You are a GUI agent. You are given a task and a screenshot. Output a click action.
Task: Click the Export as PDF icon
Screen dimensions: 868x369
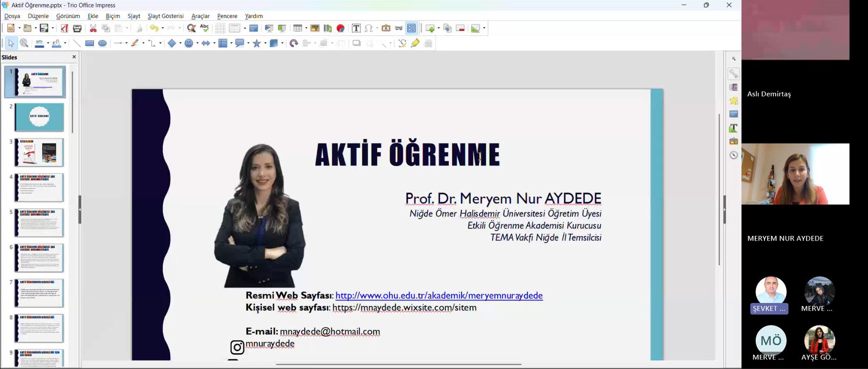tap(65, 28)
